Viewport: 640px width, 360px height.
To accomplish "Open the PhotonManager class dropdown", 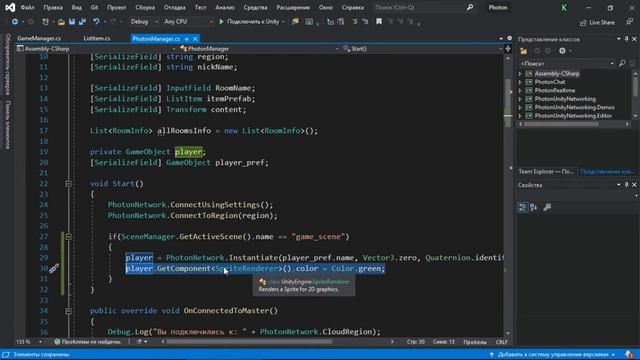I will click(260, 49).
